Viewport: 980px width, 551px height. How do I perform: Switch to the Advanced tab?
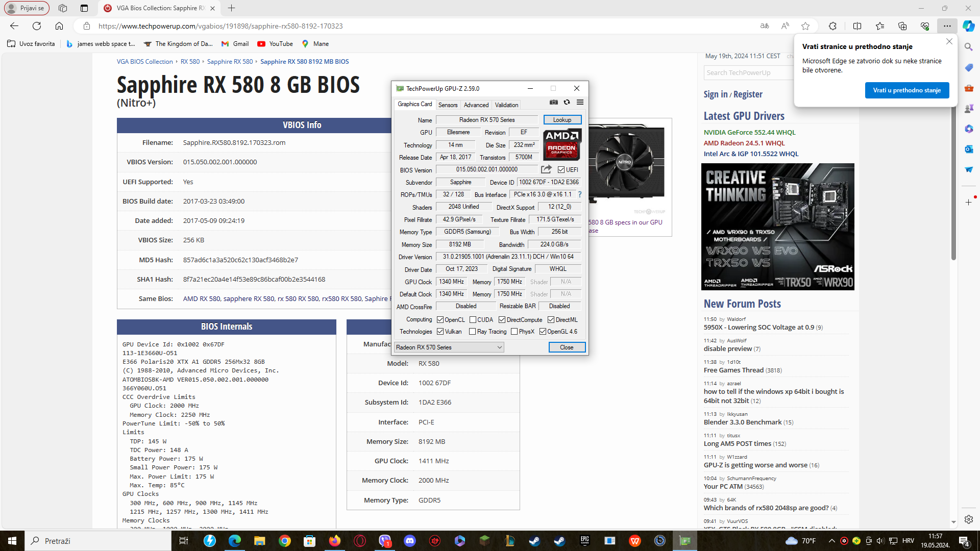(476, 105)
